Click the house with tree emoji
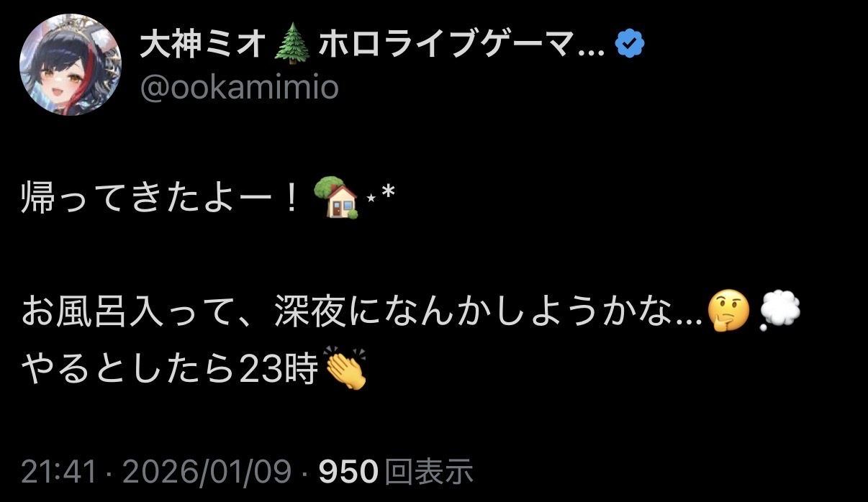The height and width of the screenshot is (502, 868). click(338, 198)
